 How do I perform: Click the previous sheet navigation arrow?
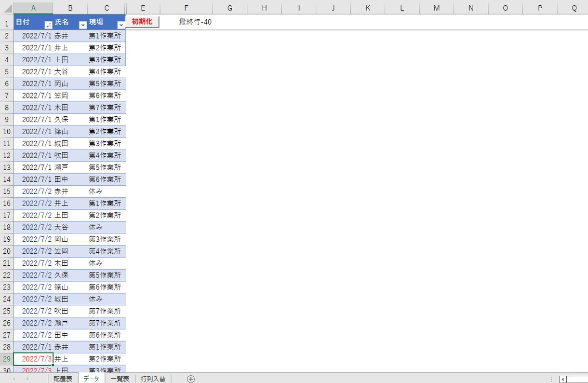point(14,379)
